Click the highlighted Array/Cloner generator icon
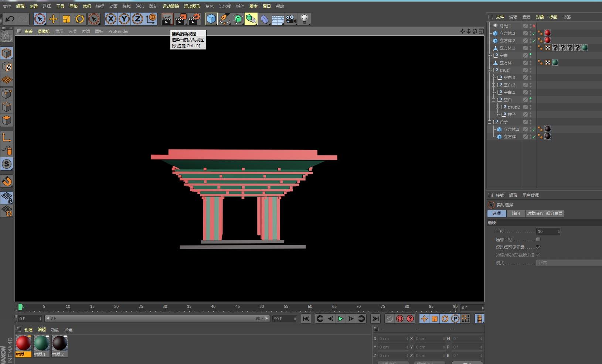 point(251,19)
